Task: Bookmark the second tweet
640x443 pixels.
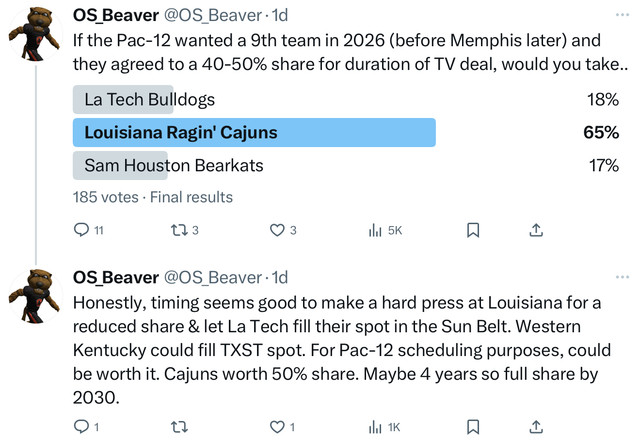Action: (x=473, y=427)
